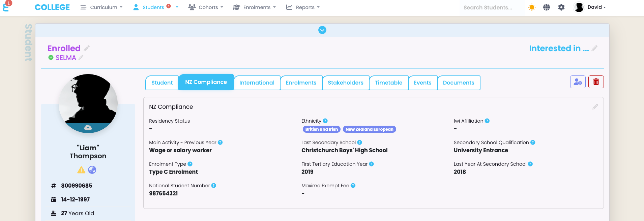
Task: Open the David user menu
Action: pyautogui.click(x=596, y=7)
